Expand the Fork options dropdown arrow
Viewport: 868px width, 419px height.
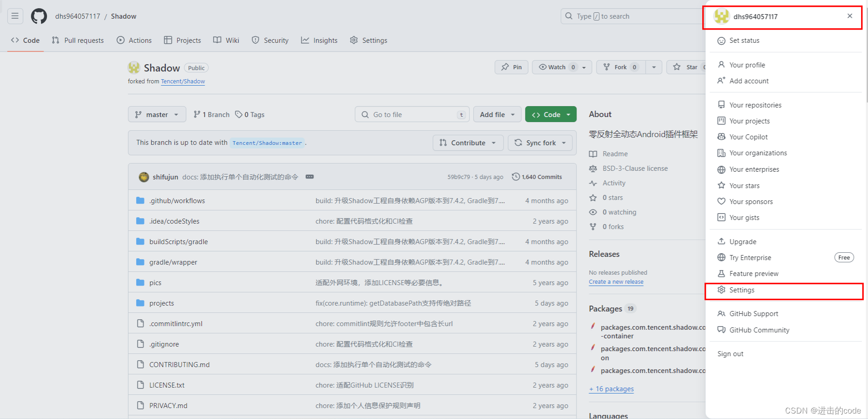point(654,67)
